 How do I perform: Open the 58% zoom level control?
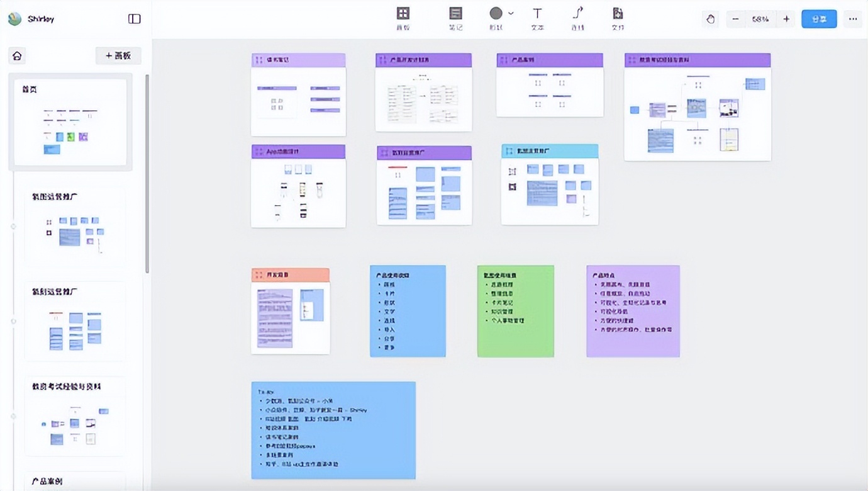(760, 20)
